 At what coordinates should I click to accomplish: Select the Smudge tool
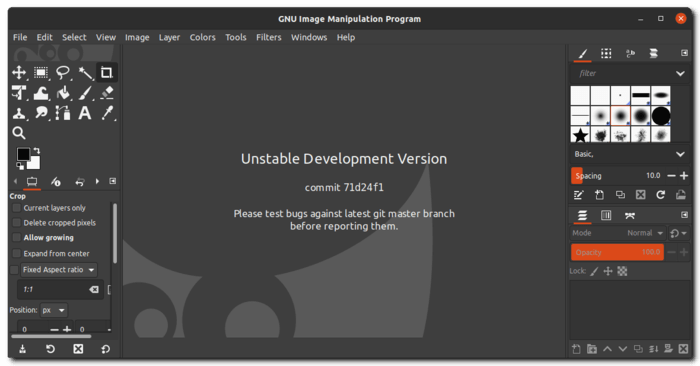click(x=41, y=113)
